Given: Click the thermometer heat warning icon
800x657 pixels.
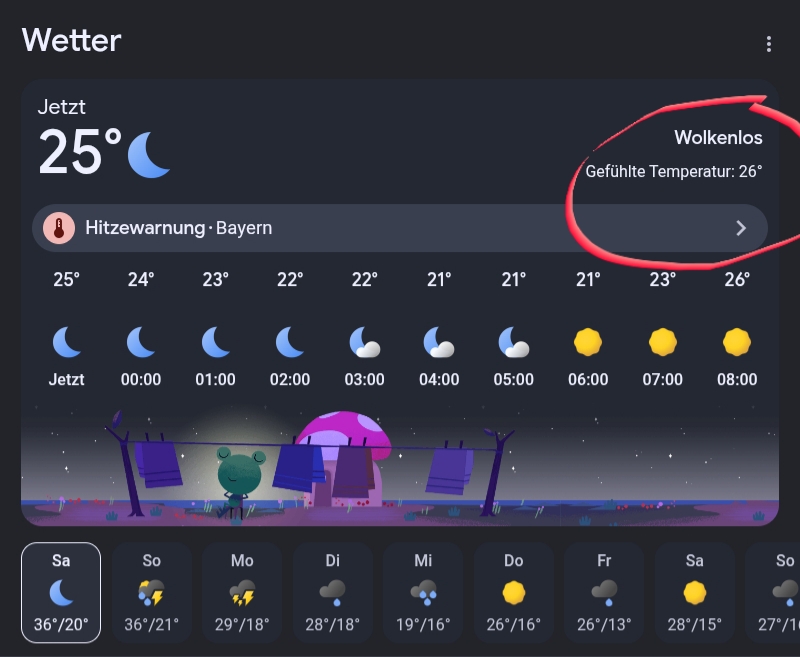Looking at the screenshot, I should [59, 228].
